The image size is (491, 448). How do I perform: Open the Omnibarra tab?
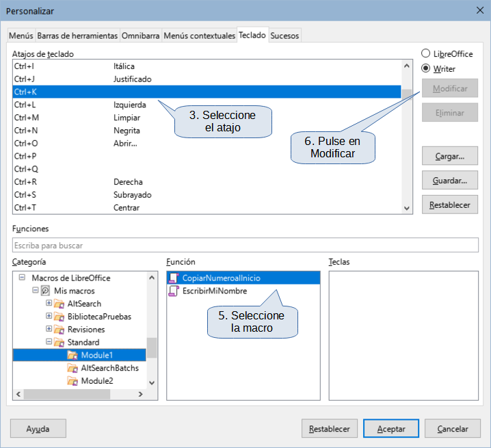click(x=141, y=36)
